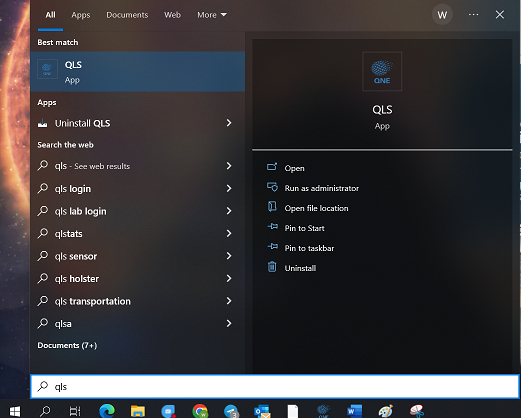Viewport: 521px width, 418px height.
Task: Open the Windows Start menu
Action: click(15, 411)
